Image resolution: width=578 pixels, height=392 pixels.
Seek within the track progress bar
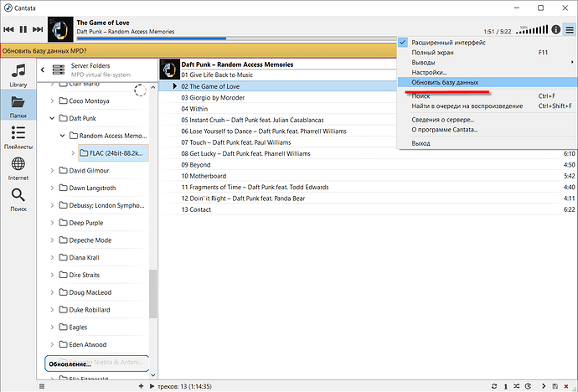pos(236,39)
